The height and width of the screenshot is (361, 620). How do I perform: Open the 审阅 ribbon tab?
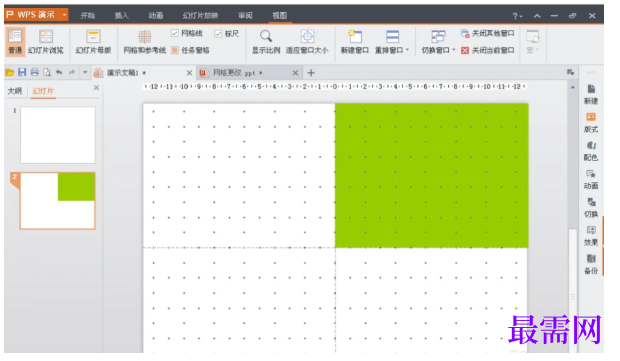pyautogui.click(x=245, y=15)
